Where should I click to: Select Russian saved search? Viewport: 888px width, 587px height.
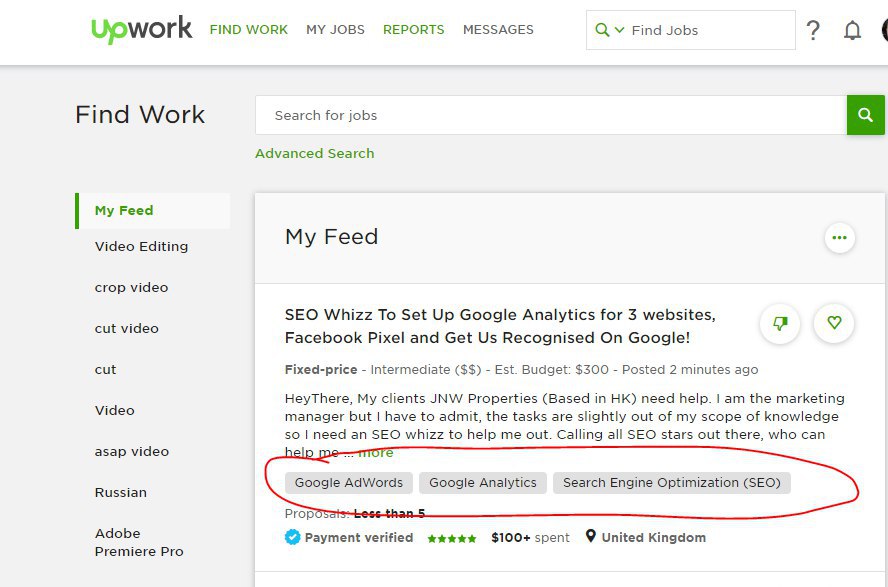click(x=121, y=492)
